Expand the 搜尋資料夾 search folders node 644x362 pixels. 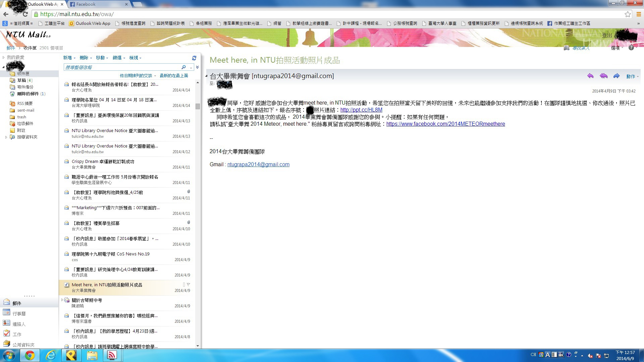click(6, 137)
